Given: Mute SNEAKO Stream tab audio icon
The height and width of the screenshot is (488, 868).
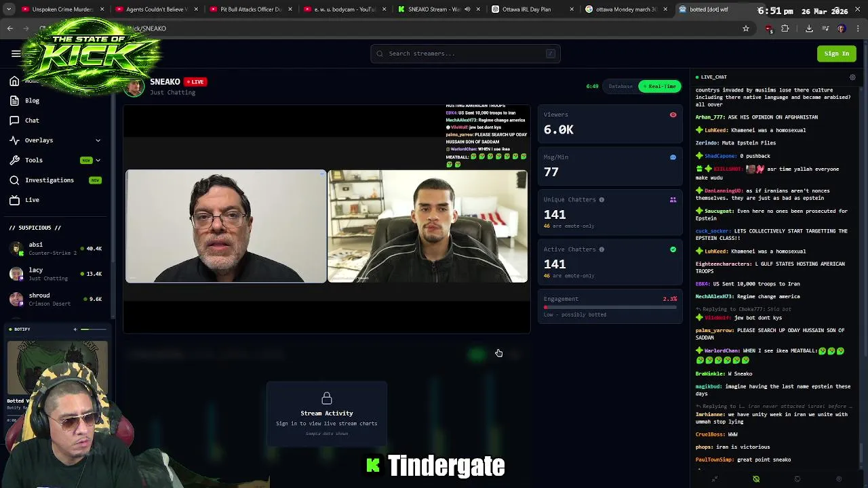Looking at the screenshot, I should point(467,9).
